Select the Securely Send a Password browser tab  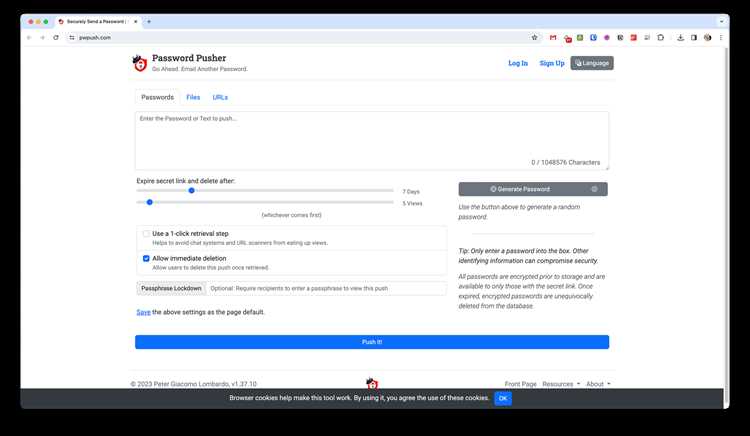(96, 22)
